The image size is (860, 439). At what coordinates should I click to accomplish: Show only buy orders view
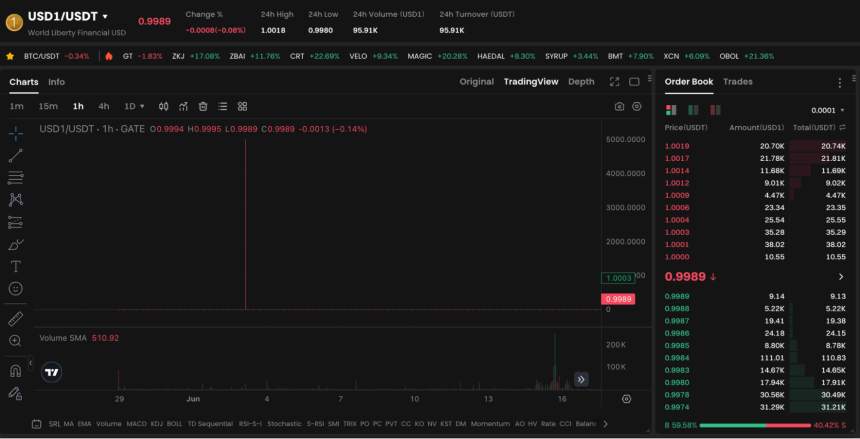693,110
